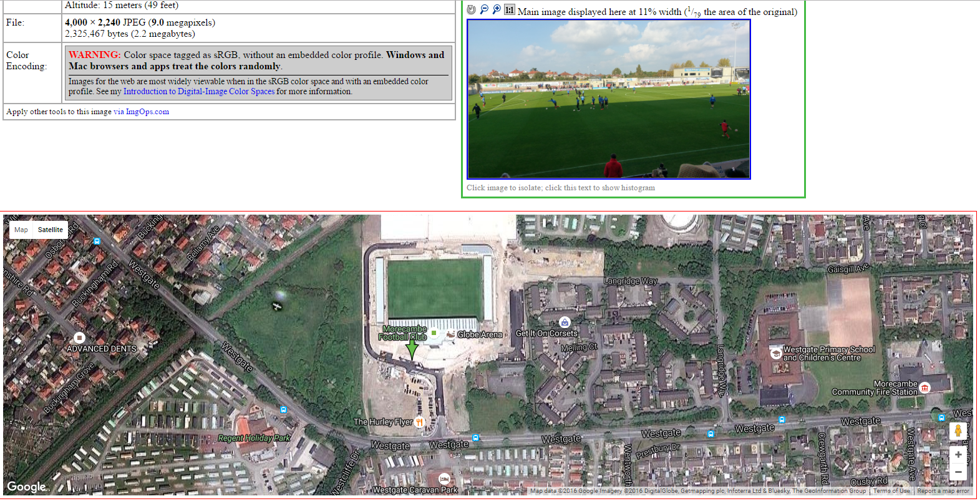Click the Globe Arena place icon
The height and width of the screenshot is (501, 980).
click(450, 334)
